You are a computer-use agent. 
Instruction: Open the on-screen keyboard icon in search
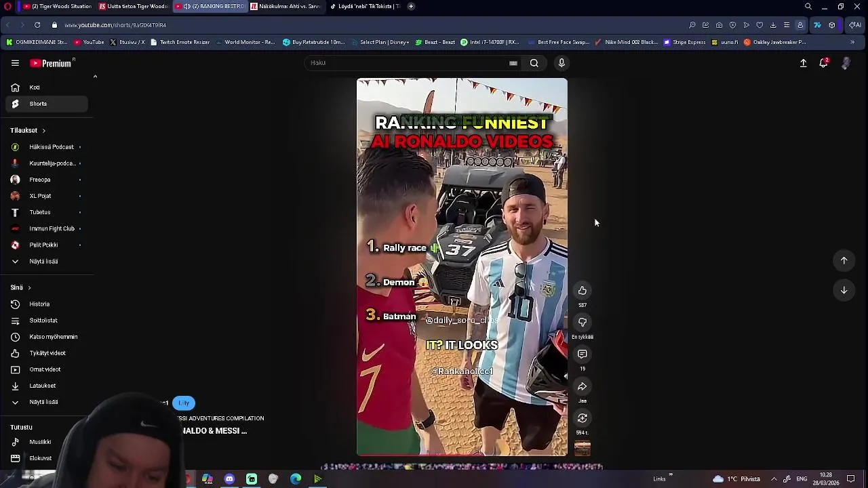pyautogui.click(x=513, y=63)
